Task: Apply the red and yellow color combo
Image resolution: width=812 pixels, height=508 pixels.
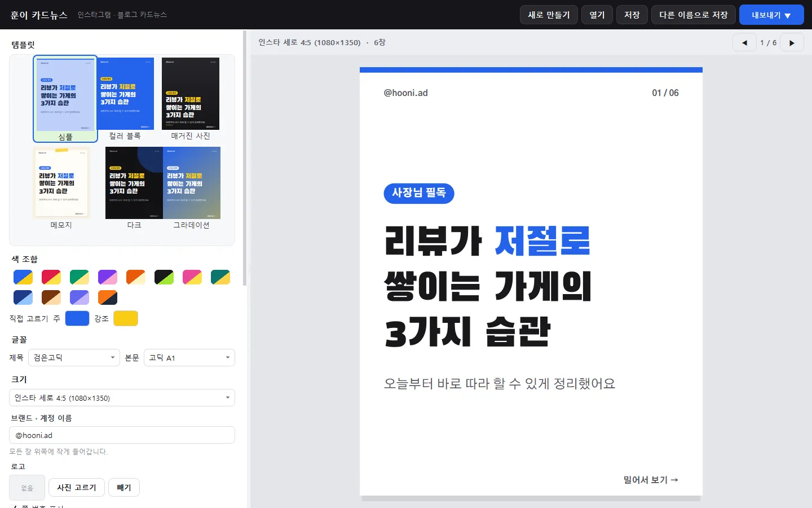Action: (x=51, y=277)
